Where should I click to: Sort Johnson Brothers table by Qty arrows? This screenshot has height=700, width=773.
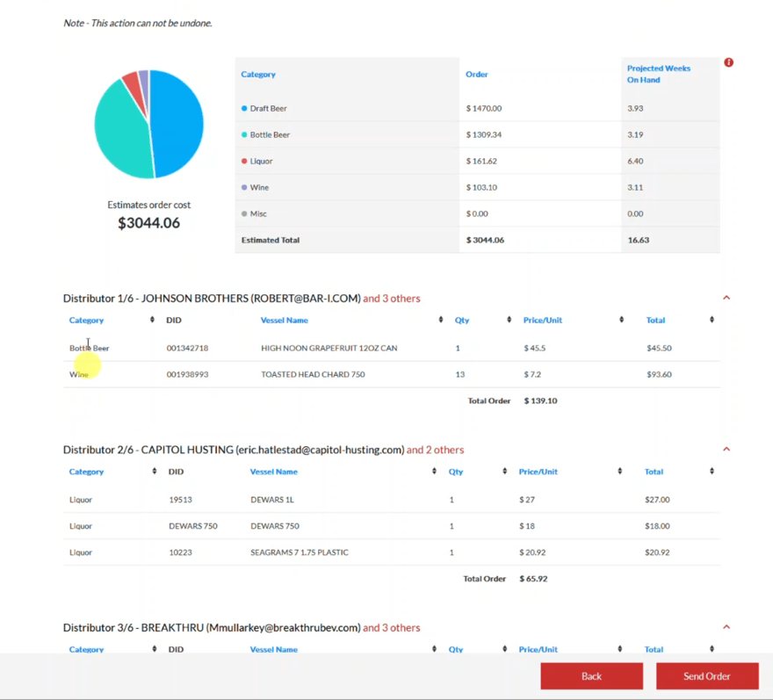pos(509,320)
